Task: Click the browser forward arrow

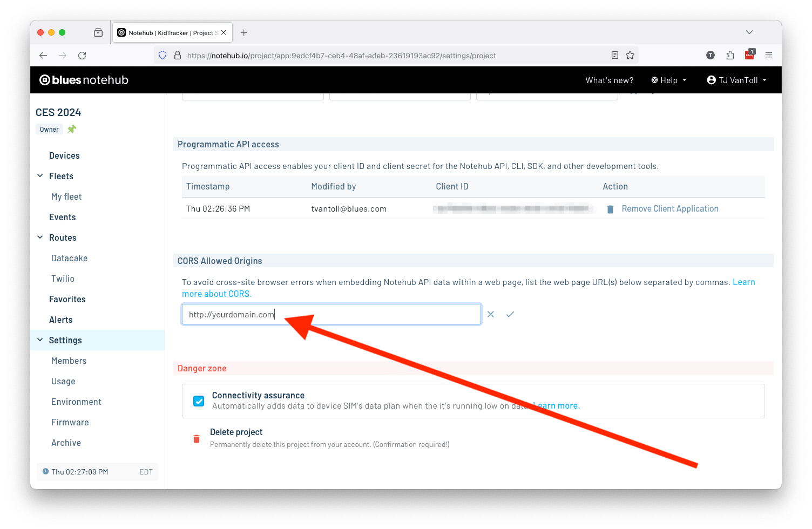Action: pyautogui.click(x=63, y=56)
